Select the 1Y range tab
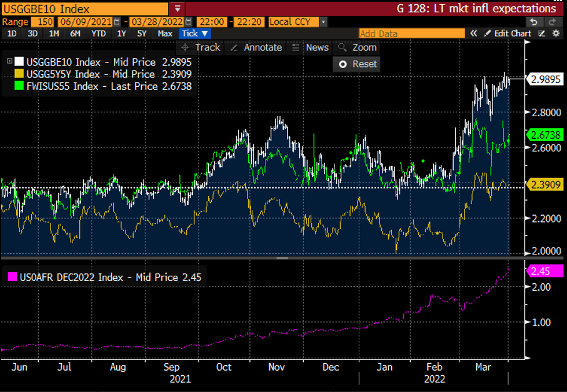567x392 pixels. pos(122,34)
